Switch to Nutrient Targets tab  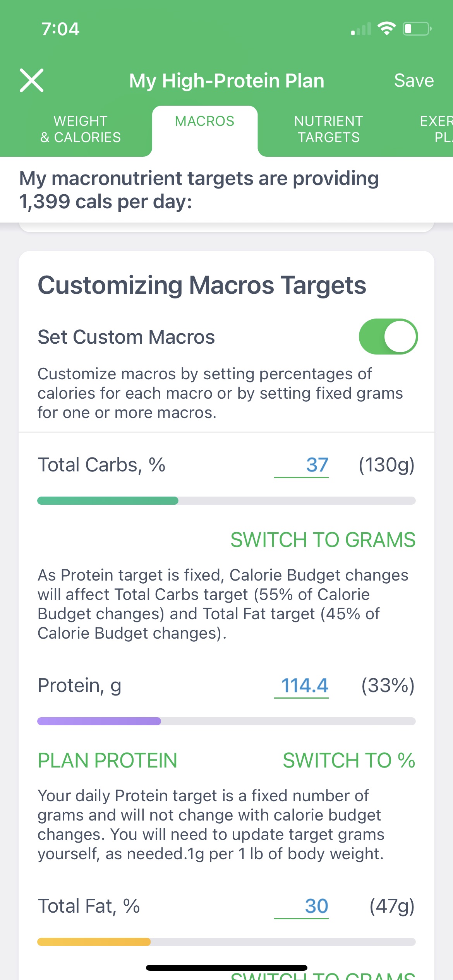point(328,129)
